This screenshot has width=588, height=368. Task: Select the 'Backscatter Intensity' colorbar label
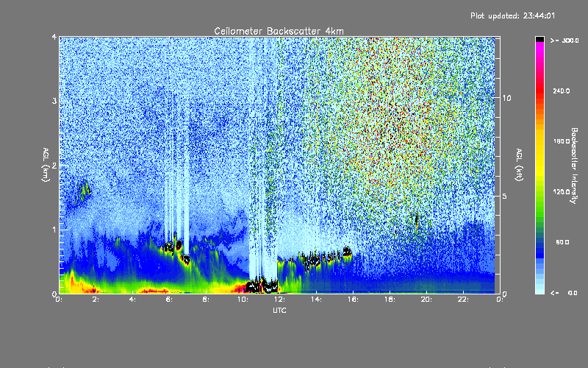[574, 166]
